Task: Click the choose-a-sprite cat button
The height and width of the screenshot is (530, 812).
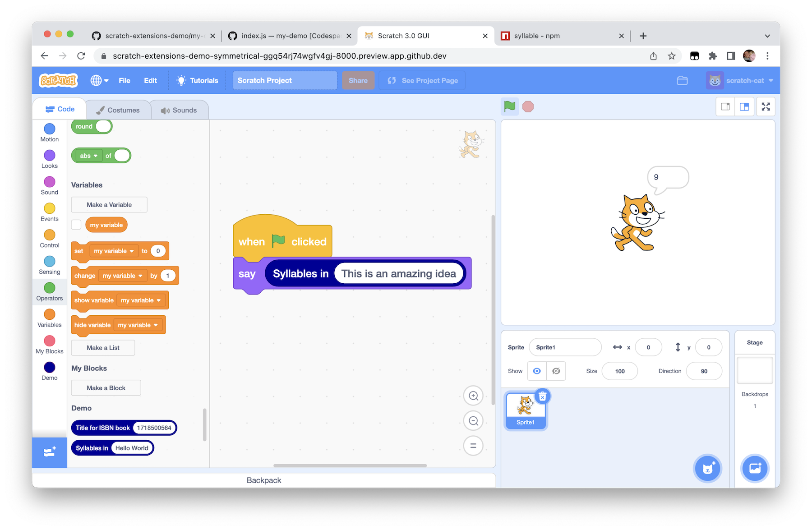Action: 707,468
